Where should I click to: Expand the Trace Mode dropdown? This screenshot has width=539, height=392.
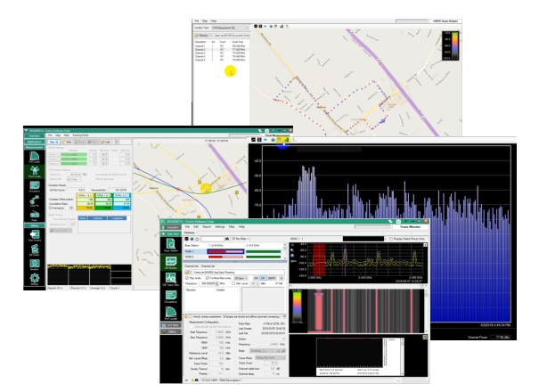tap(273, 356)
